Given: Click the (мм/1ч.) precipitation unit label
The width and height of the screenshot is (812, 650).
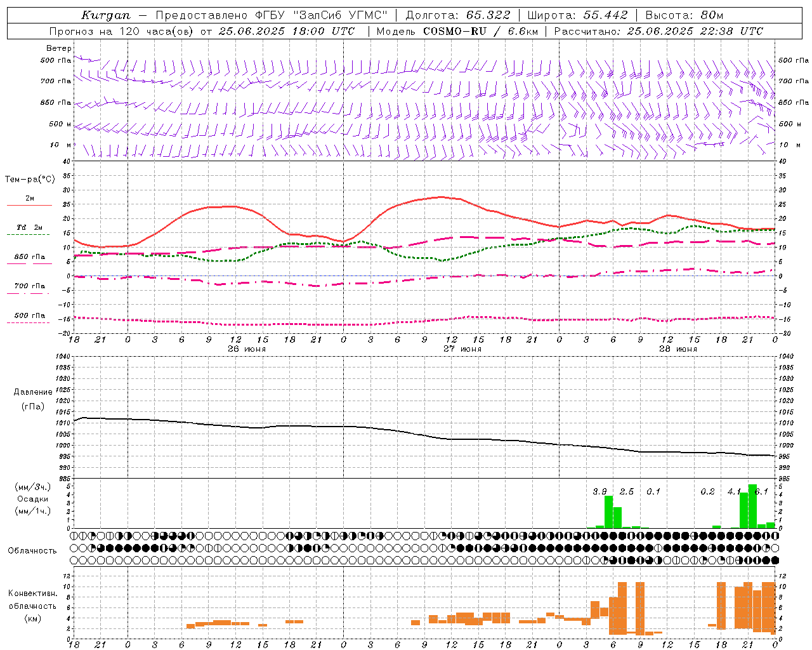Looking at the screenshot, I should point(32,511).
